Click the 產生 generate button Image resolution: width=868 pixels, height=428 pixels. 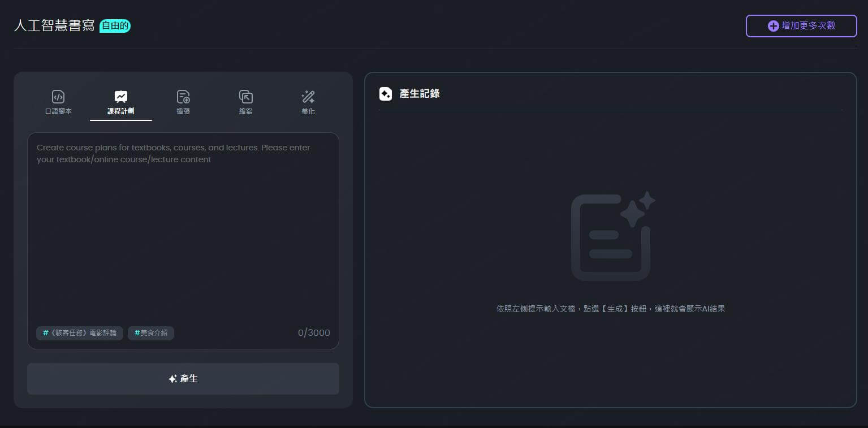pyautogui.click(x=183, y=379)
